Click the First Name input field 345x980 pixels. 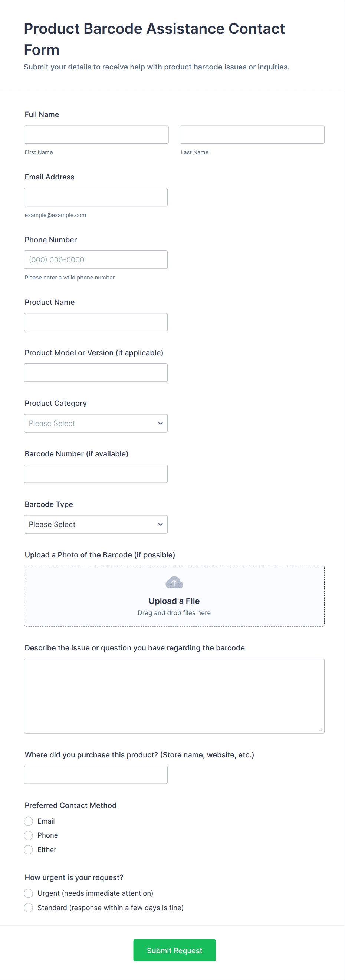(96, 135)
